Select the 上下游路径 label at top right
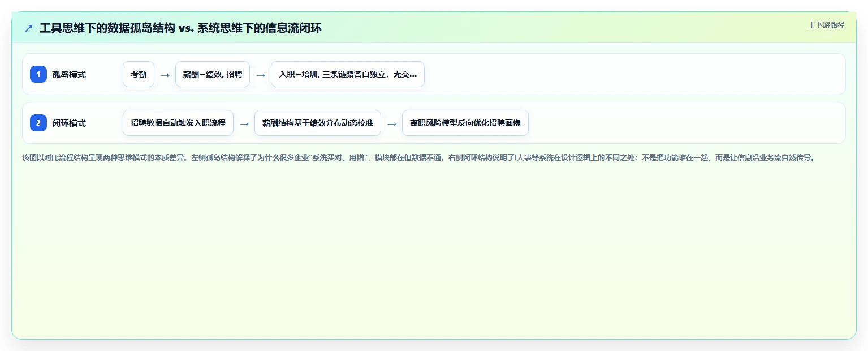 pyautogui.click(x=826, y=25)
